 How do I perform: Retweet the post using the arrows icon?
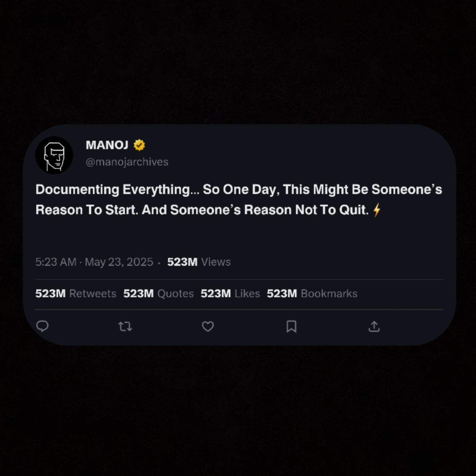click(125, 327)
